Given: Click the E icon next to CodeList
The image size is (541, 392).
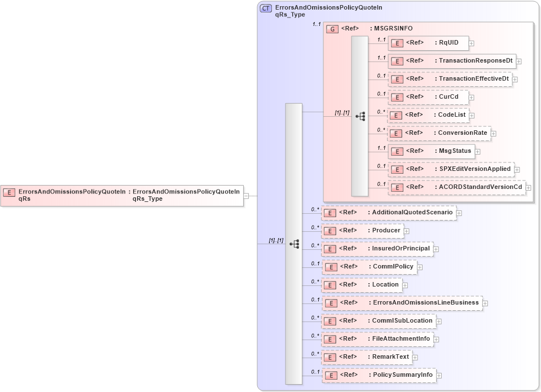Looking at the screenshot, I should coord(395,114).
